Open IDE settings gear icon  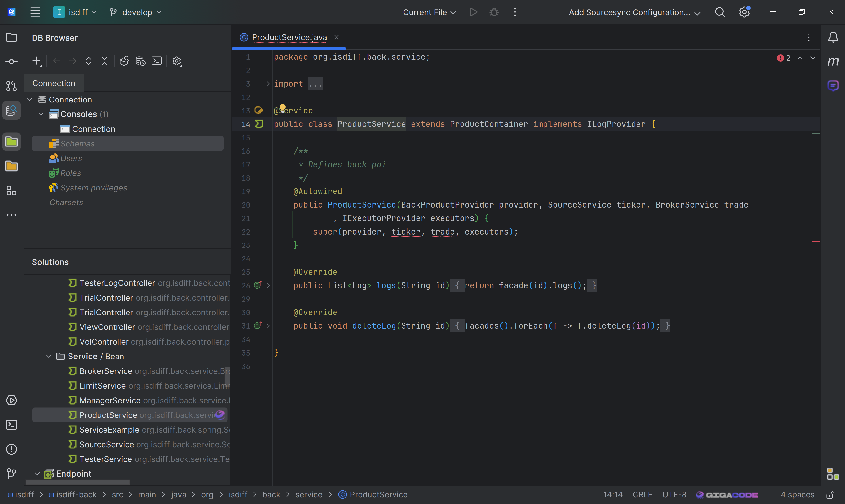(x=744, y=12)
